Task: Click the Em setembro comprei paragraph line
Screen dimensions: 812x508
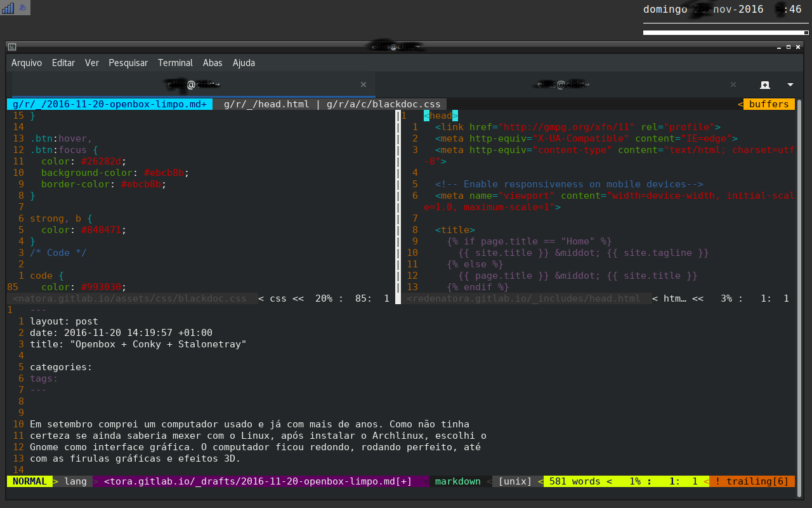Action: pyautogui.click(x=250, y=424)
